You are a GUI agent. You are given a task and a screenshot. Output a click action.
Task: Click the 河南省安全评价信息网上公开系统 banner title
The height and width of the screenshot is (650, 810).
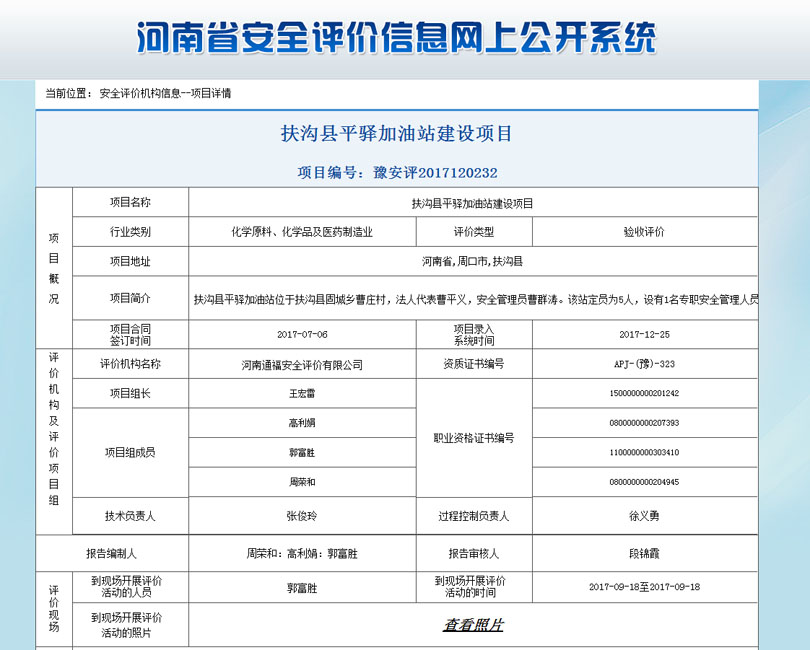pos(397,38)
